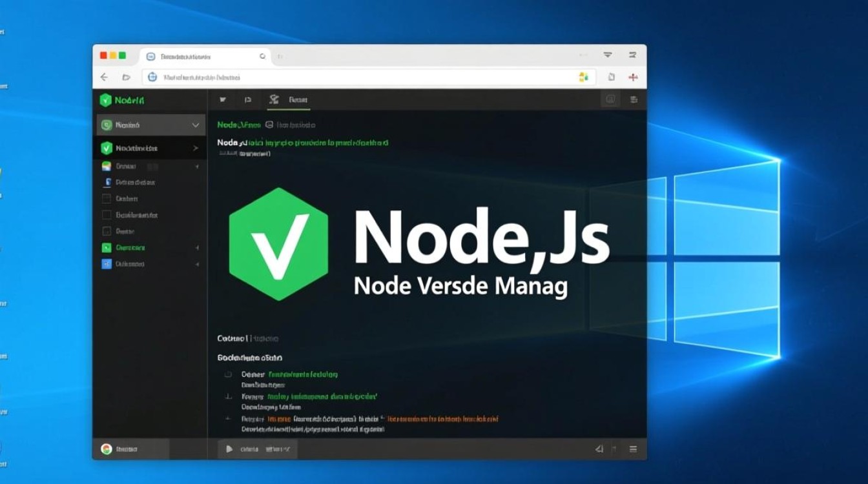
Task: Click the browser back arrow
Action: (104, 77)
